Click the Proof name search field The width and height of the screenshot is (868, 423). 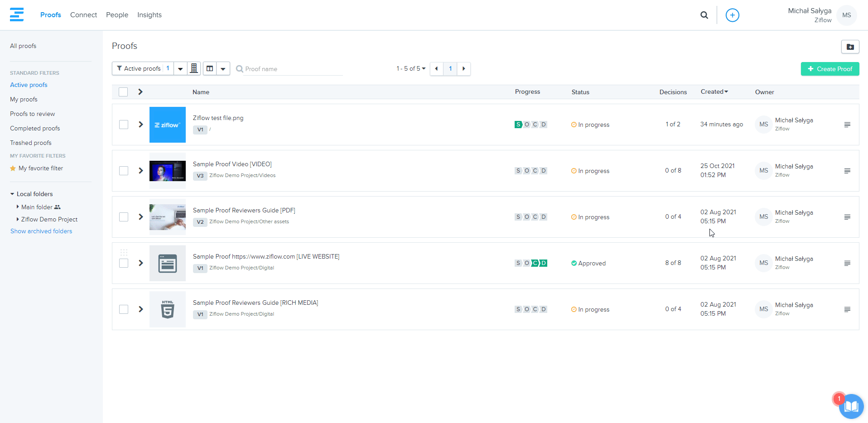point(292,69)
